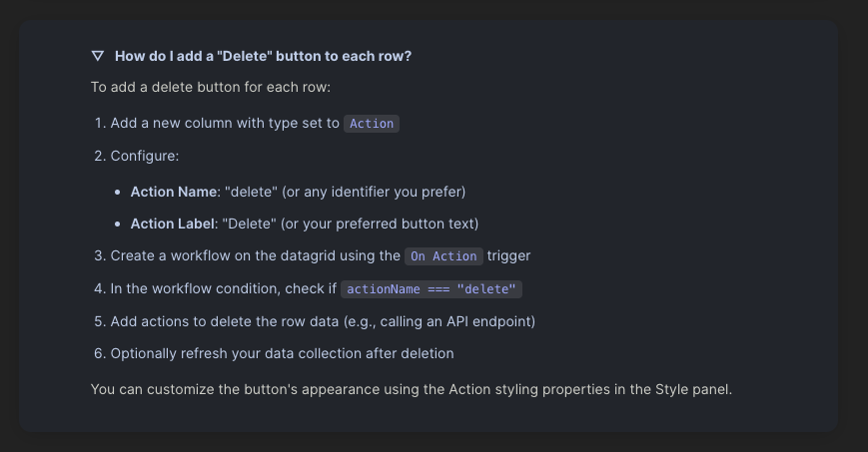Click the "Action" code chip

(x=372, y=124)
